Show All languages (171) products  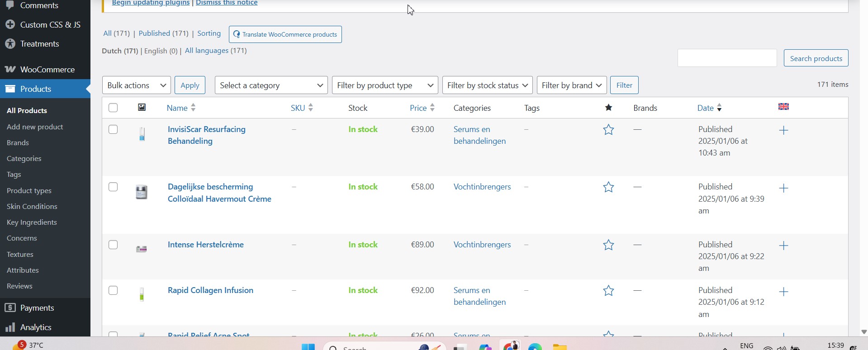[216, 51]
